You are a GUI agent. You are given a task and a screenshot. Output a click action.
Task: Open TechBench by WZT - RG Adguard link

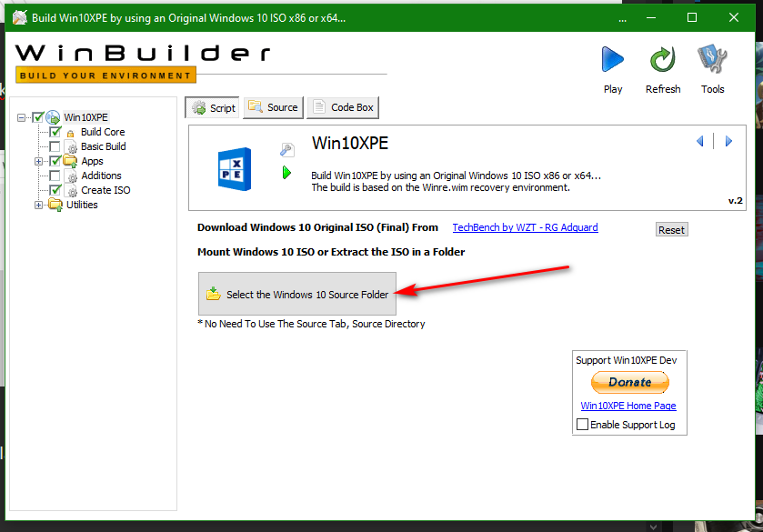[x=525, y=227]
